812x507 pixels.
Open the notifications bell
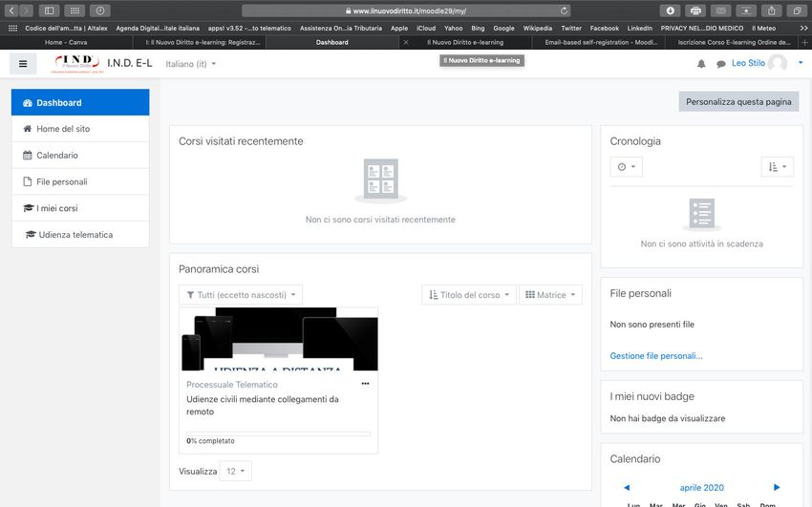pos(701,64)
